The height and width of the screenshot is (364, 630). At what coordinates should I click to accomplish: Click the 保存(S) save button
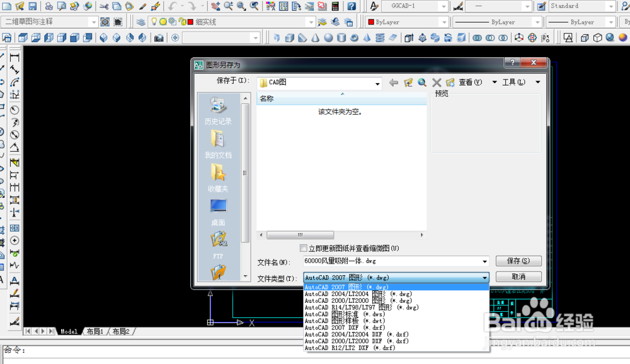coord(518,261)
